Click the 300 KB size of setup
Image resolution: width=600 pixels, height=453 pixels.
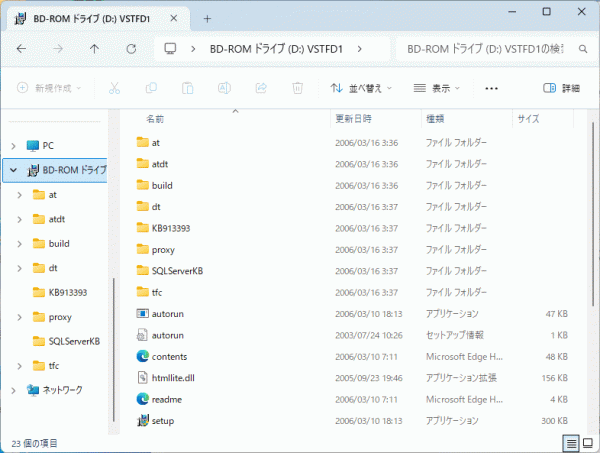[x=554, y=421]
